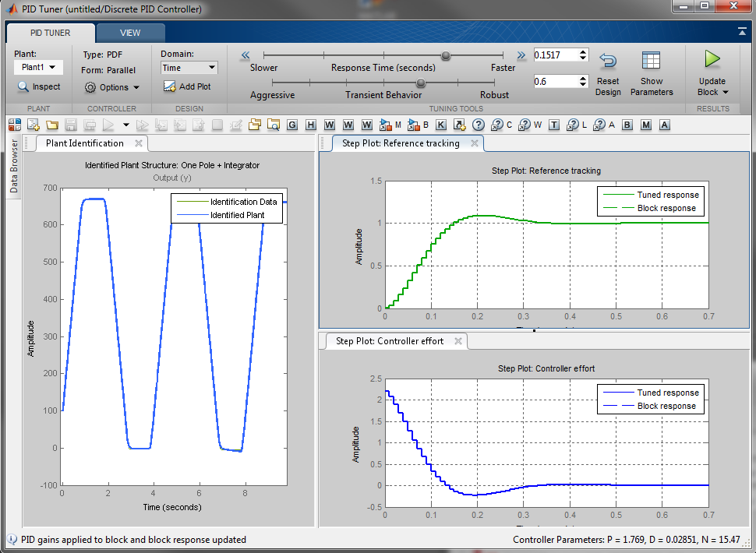Click the green Update Block arrow
This screenshot has width=756, height=553.
click(712, 59)
